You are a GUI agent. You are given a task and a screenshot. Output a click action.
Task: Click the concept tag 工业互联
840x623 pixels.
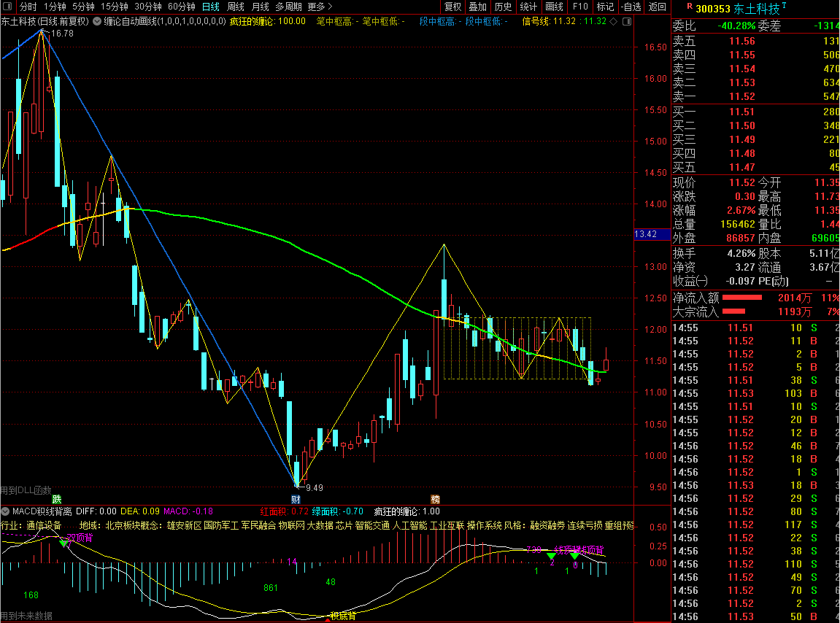447,525
